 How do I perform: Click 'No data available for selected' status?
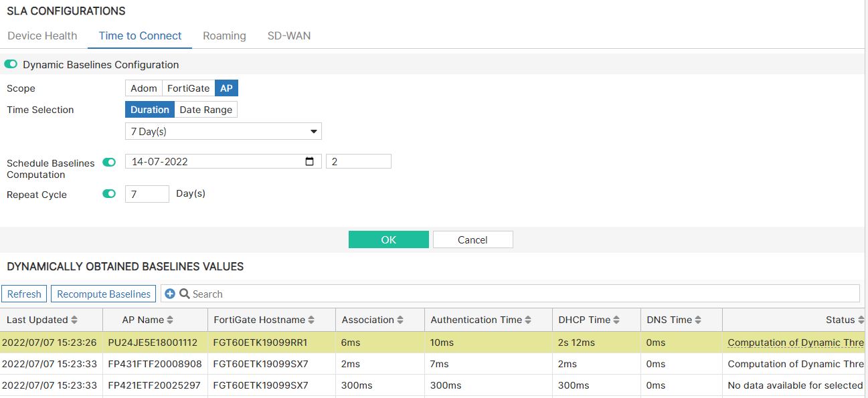pyautogui.click(x=795, y=385)
